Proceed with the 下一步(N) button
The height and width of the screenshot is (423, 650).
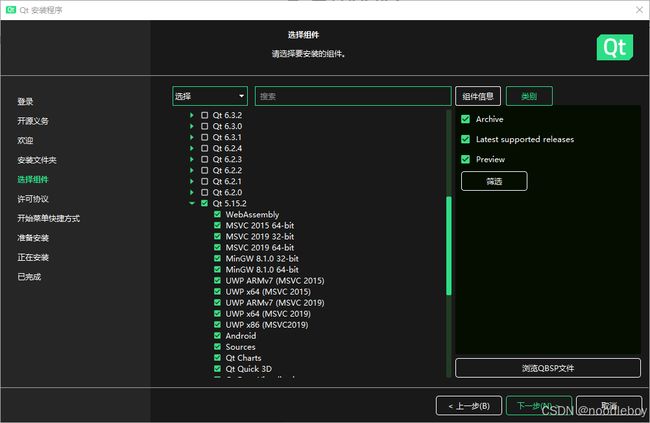538,406
